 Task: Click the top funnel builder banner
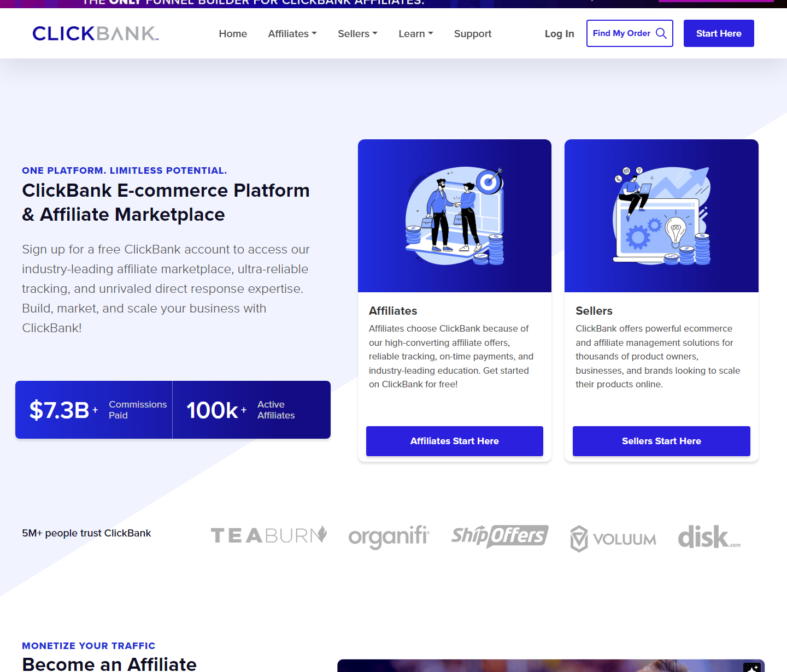click(x=393, y=3)
